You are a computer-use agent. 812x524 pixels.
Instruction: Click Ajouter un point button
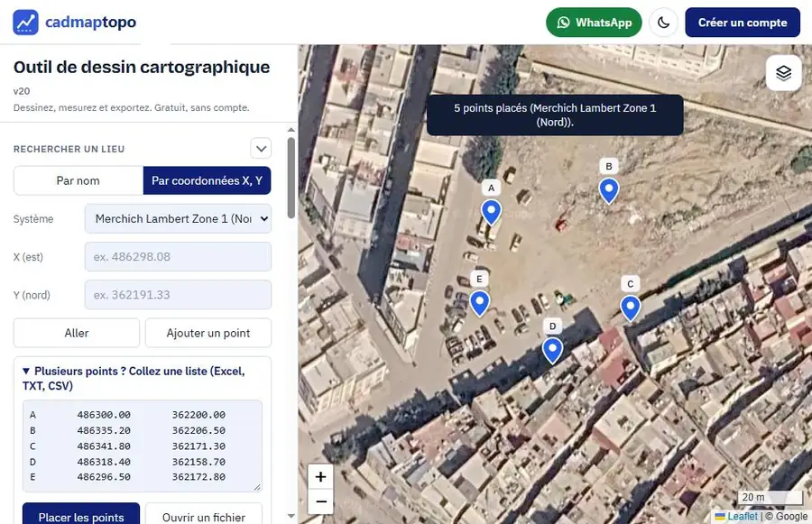tap(208, 333)
